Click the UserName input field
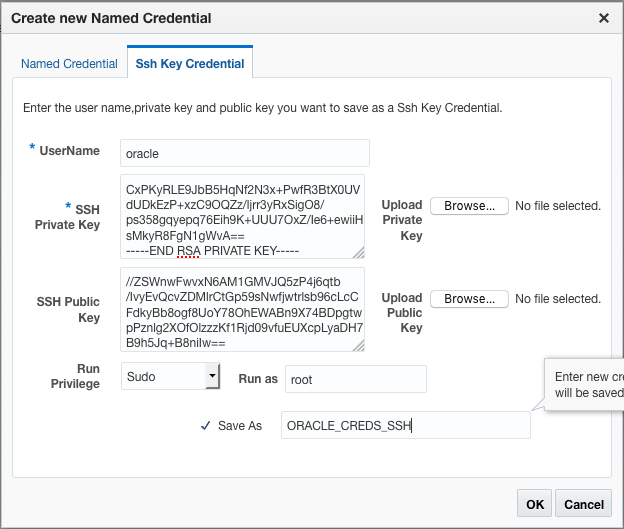Image resolution: width=624 pixels, height=529 pixels. 244,153
